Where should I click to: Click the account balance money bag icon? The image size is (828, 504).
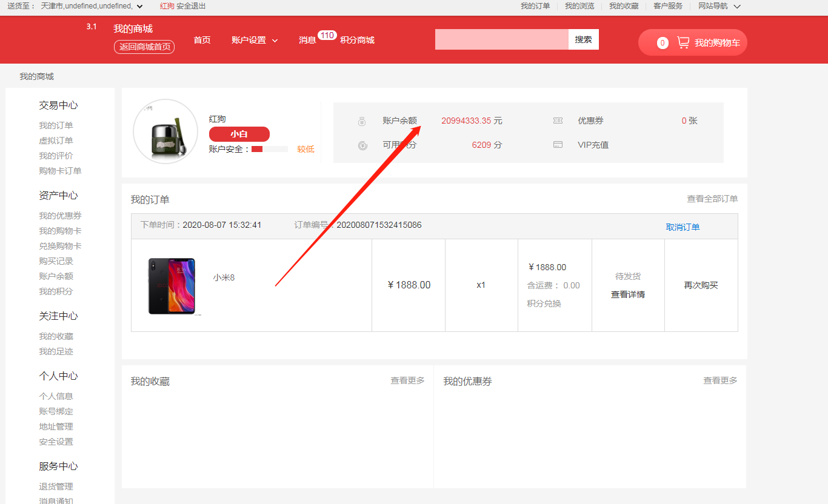(362, 121)
